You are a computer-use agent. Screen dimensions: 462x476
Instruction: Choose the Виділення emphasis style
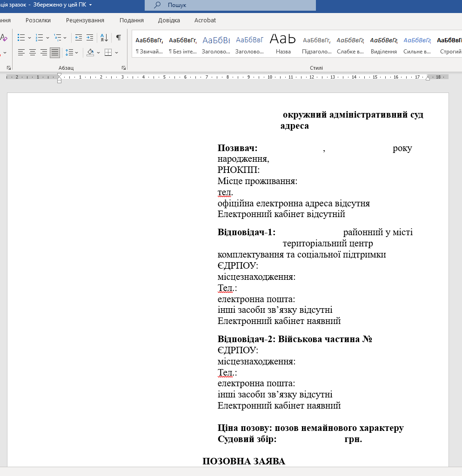pyautogui.click(x=384, y=44)
